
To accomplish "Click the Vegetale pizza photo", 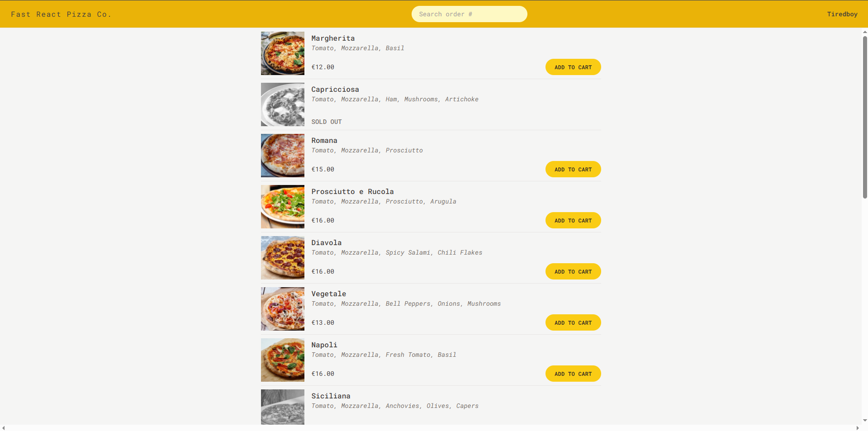I will pos(282,309).
